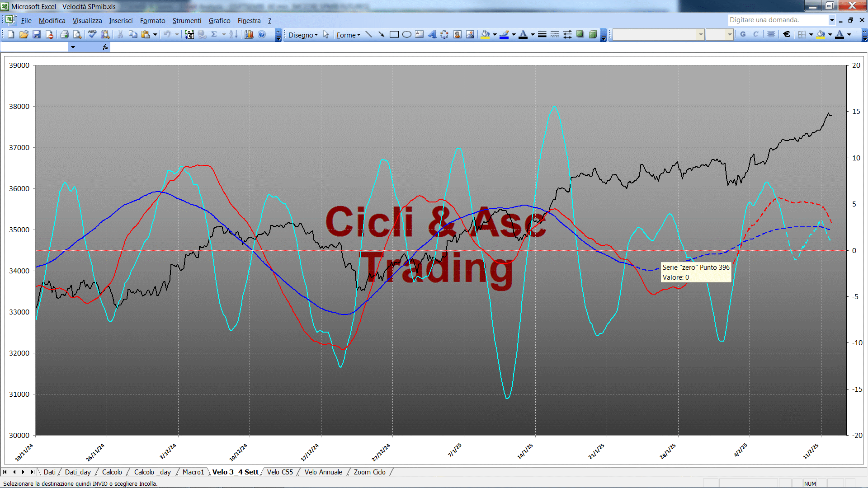Click the Shadow Style icon
Screen dimensions: 868x488
click(580, 34)
